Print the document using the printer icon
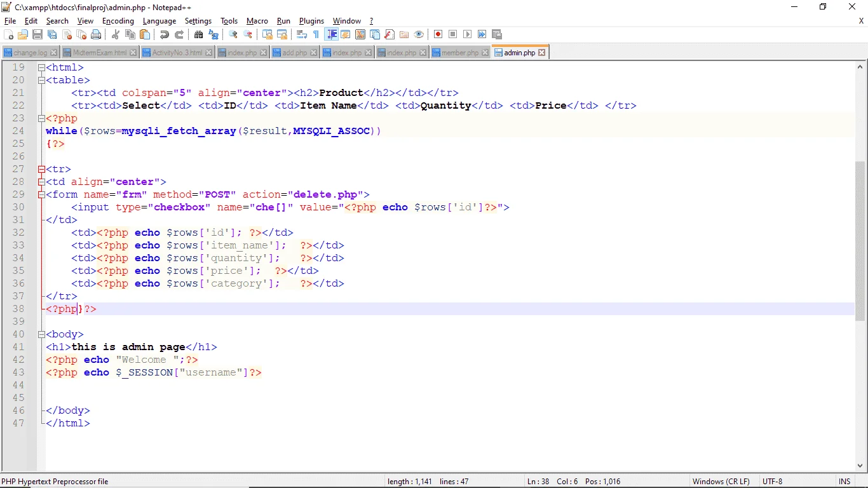868x488 pixels. point(96,34)
